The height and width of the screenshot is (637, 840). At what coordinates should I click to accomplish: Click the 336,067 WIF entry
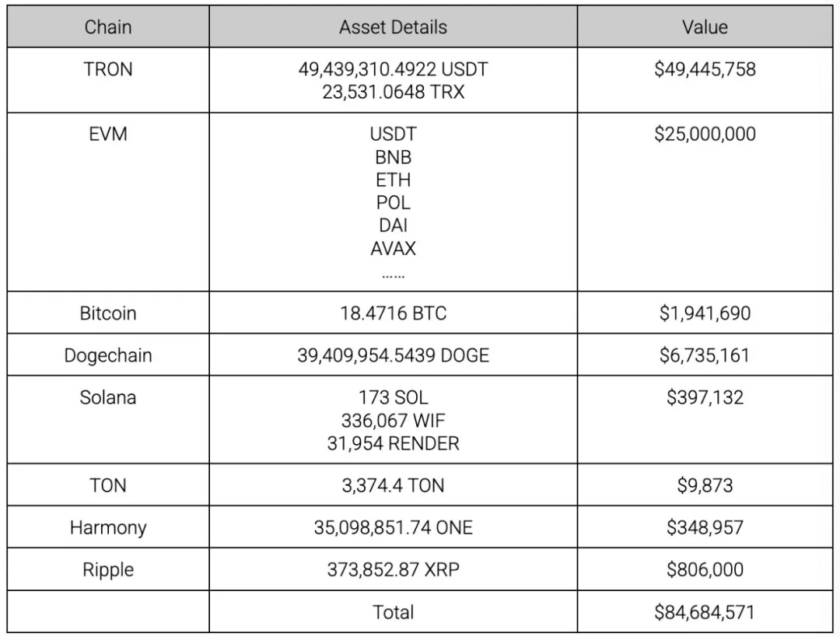[x=393, y=421]
